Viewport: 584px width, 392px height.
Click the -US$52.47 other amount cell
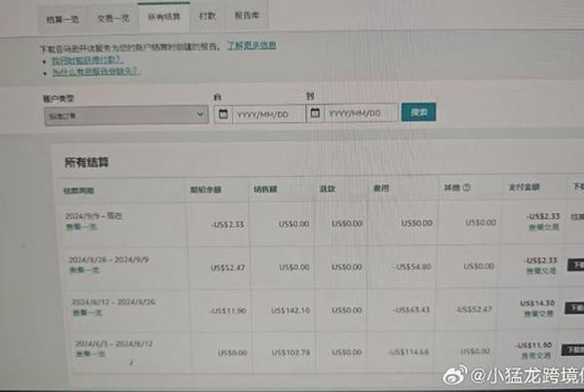click(474, 309)
